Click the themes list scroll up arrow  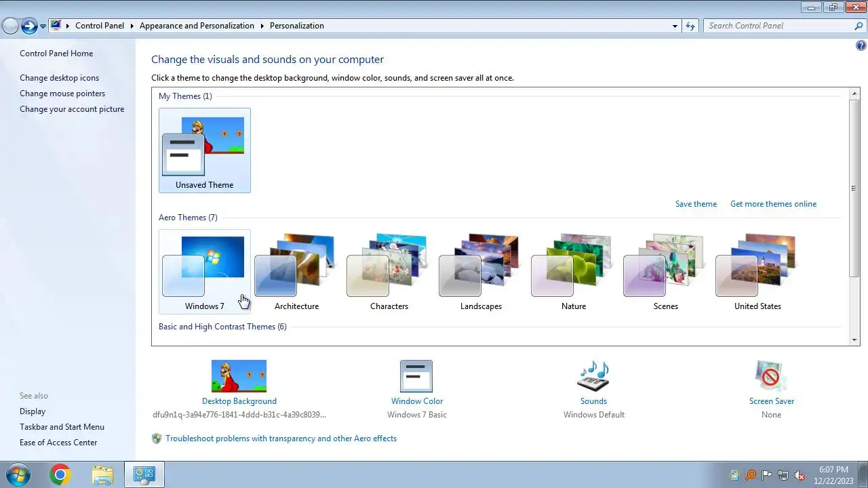click(854, 94)
